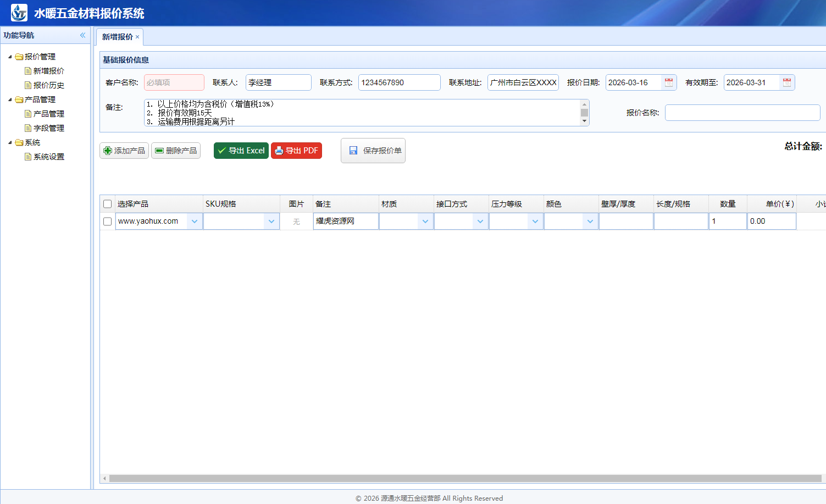Collapse the 报价管理 tree folder
Image resolution: width=826 pixels, height=504 pixels.
click(x=10, y=57)
